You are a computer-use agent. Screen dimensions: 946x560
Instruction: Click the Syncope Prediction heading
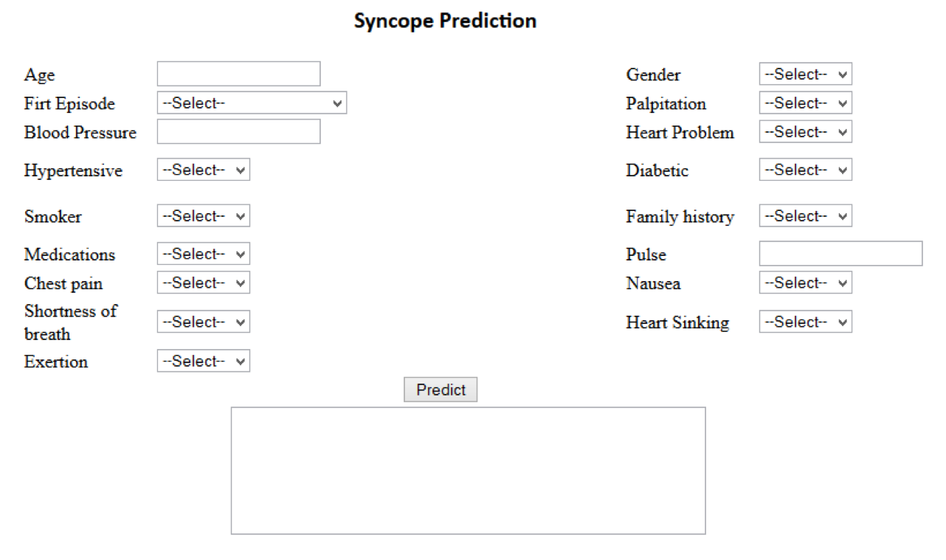pyautogui.click(x=445, y=21)
